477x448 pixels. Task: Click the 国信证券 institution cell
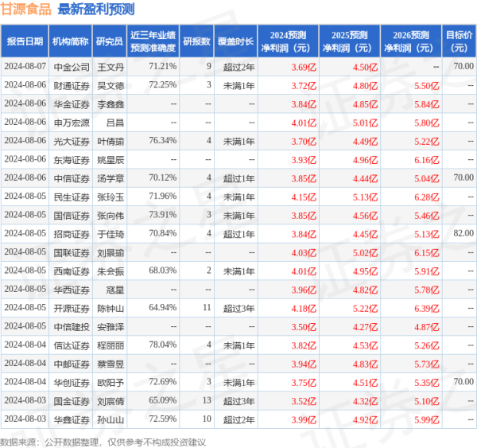pyautogui.click(x=72, y=216)
